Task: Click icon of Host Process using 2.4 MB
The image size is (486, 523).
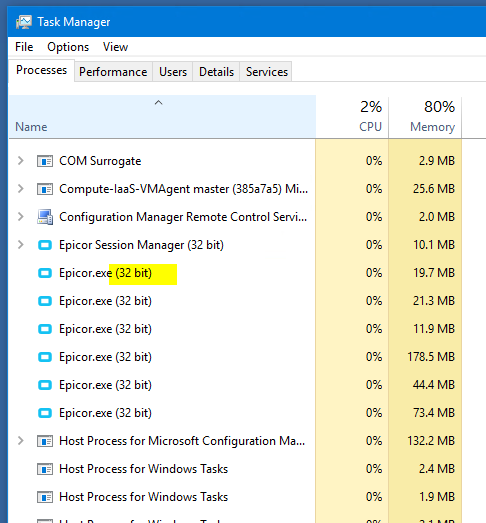Action: point(45,469)
